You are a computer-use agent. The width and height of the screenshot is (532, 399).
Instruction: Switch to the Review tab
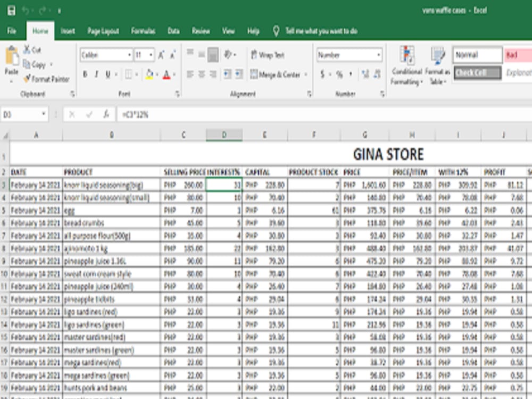(201, 31)
